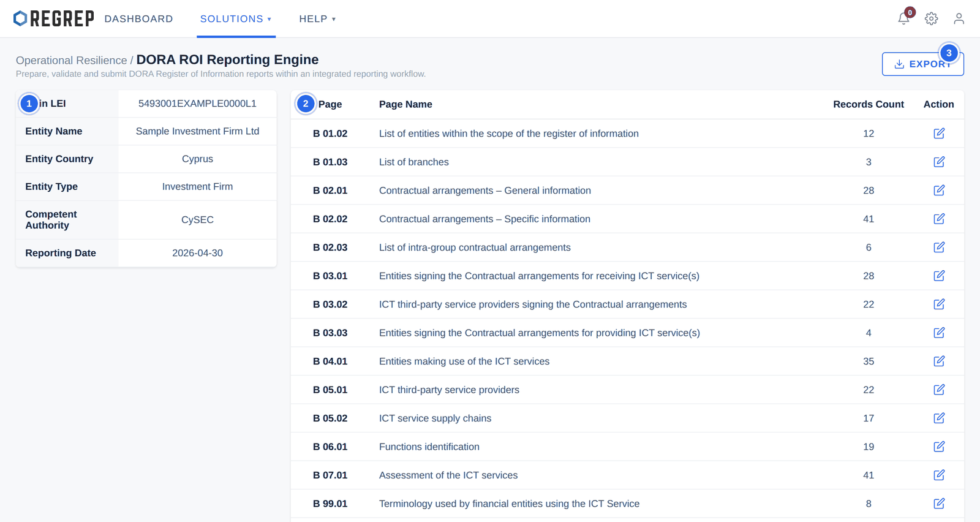The image size is (980, 522).
Task: Open List of branches link
Action: 413,162
